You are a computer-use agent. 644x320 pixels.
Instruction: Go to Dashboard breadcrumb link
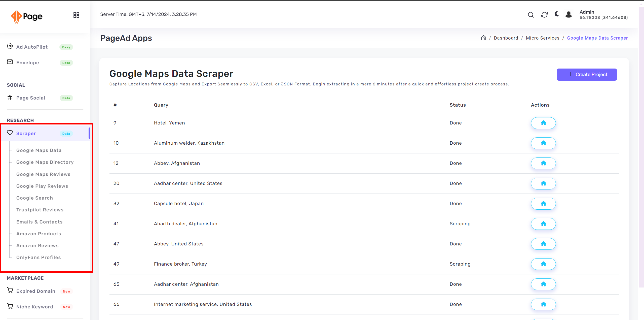tap(506, 38)
